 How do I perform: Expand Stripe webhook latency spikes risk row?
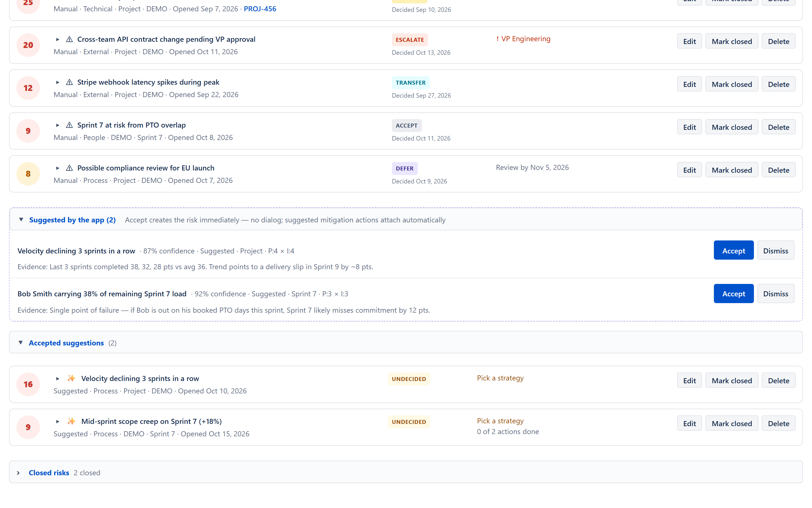(x=58, y=82)
